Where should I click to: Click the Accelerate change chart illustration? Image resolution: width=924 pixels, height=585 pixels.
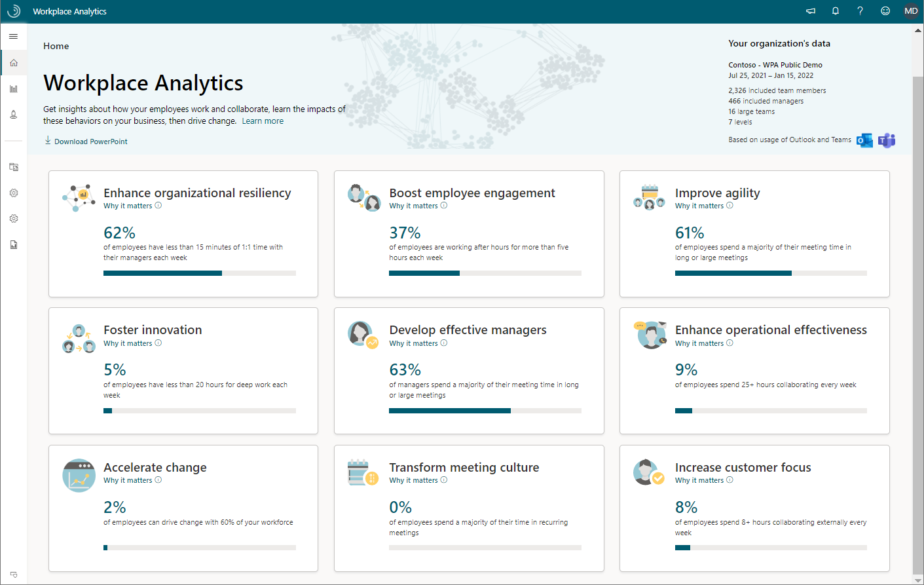coord(79,475)
